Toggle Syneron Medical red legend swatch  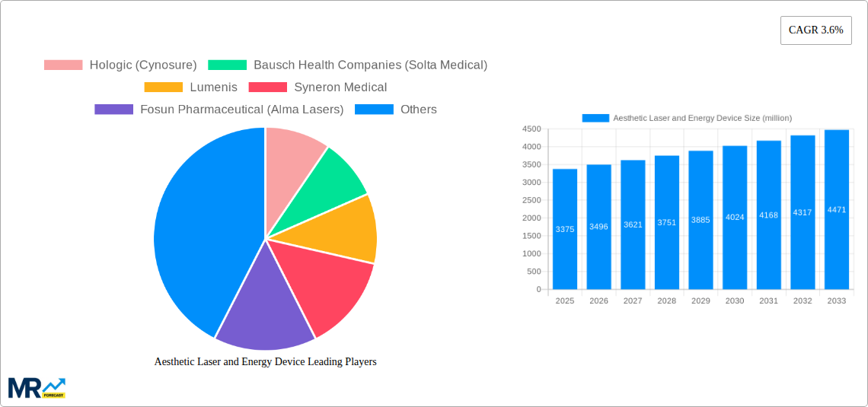[268, 87]
